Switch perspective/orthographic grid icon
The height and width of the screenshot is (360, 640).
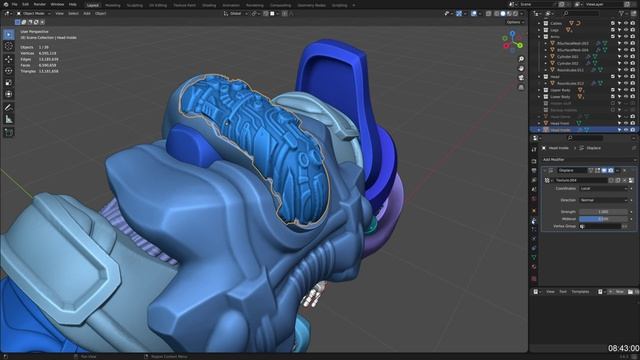tap(521, 87)
